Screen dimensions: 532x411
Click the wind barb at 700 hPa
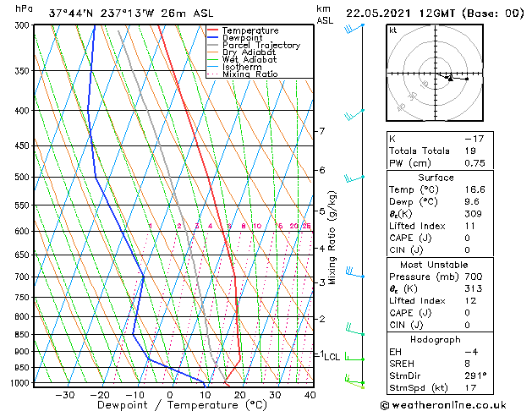pos(355,272)
